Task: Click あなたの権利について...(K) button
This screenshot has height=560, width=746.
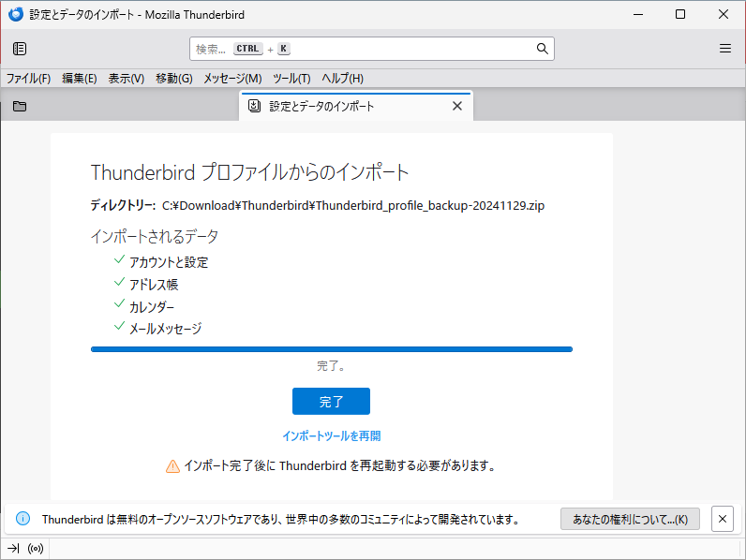Action: [630, 519]
